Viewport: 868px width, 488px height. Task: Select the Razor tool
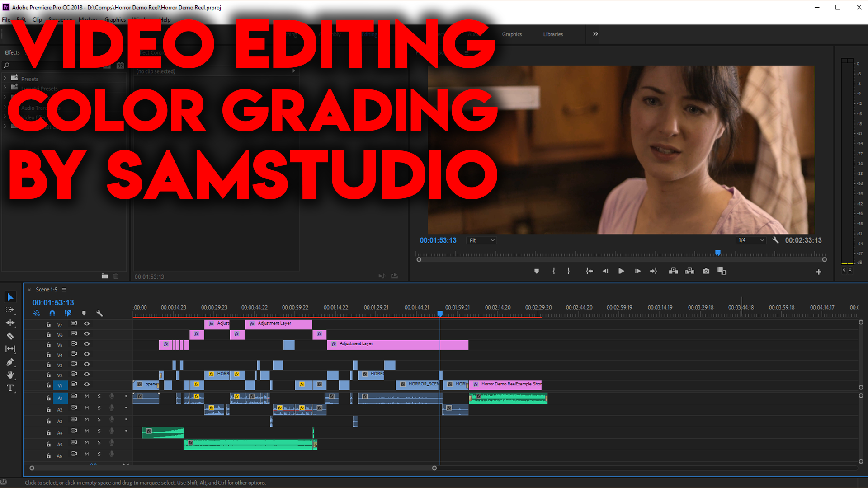[x=10, y=336]
